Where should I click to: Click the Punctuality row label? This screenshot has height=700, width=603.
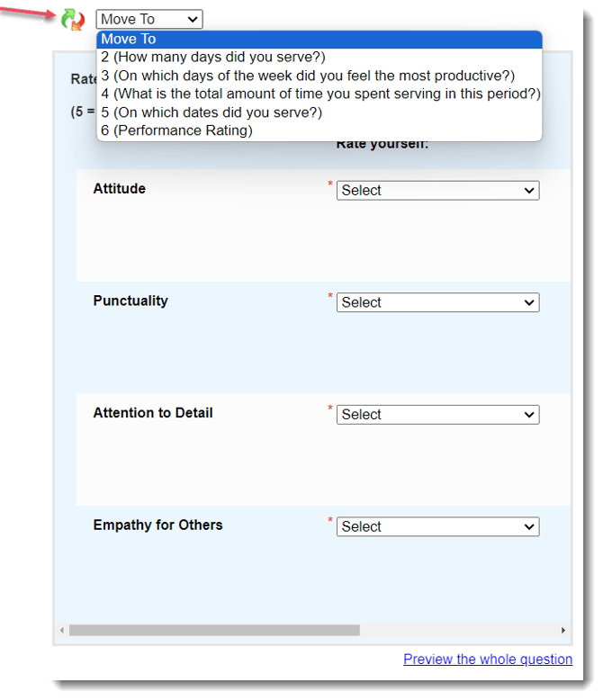pyautogui.click(x=130, y=301)
